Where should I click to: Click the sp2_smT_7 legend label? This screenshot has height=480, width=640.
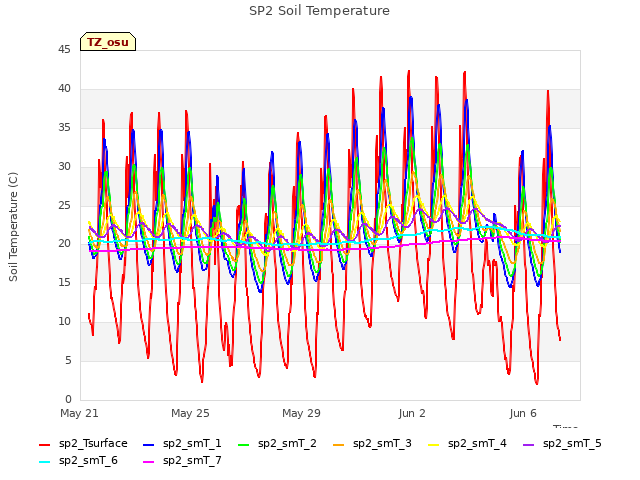pos(192,461)
